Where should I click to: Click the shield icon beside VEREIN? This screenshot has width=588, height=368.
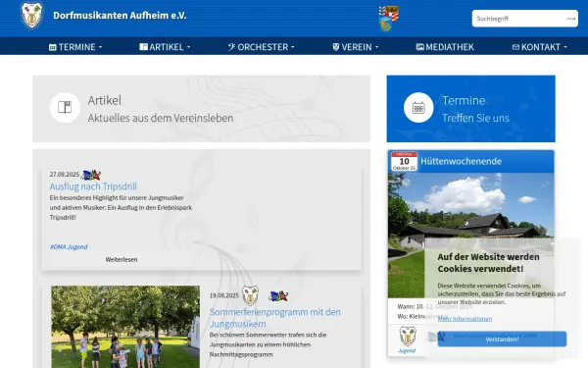(335, 47)
